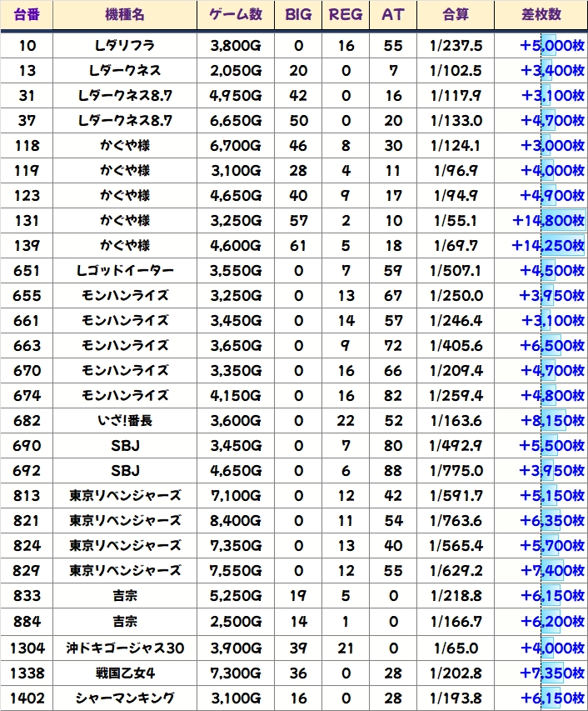Click the いざ!番長 machine name

tap(125, 421)
